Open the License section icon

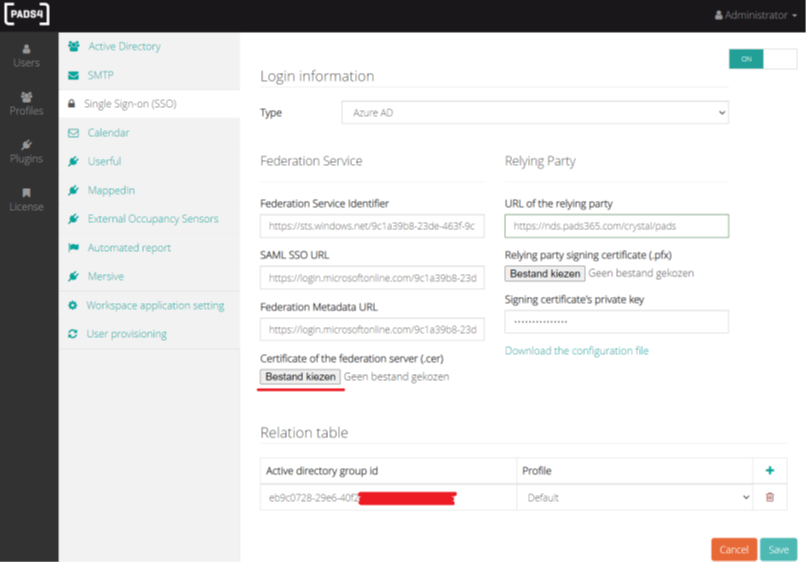(26, 193)
